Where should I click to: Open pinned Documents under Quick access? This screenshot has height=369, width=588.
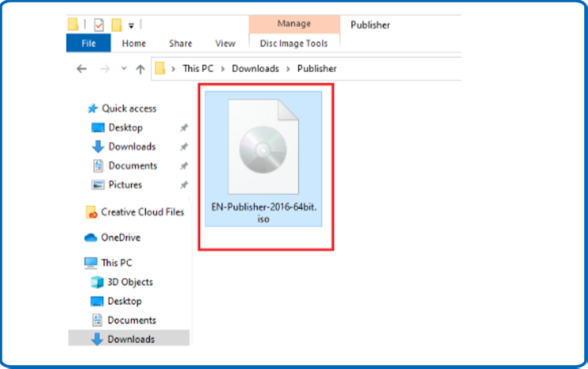(132, 166)
